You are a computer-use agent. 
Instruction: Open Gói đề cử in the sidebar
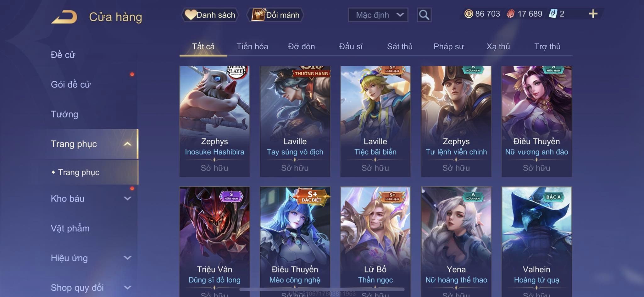coord(71,84)
